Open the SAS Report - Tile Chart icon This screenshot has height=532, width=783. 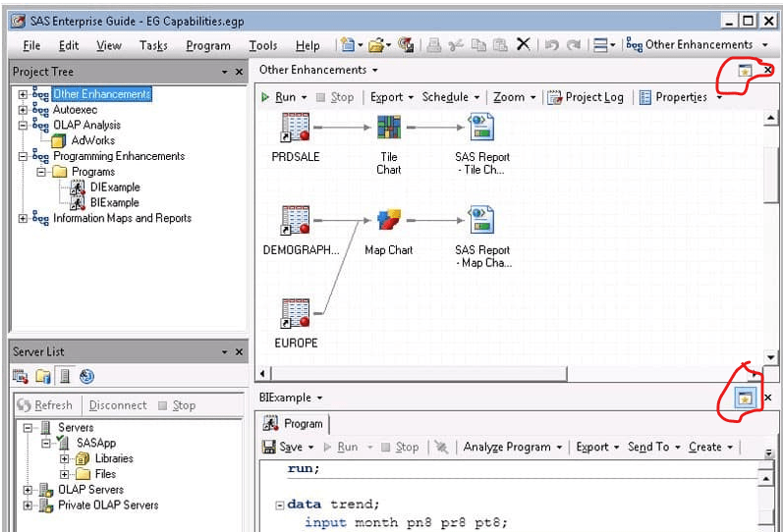482,127
